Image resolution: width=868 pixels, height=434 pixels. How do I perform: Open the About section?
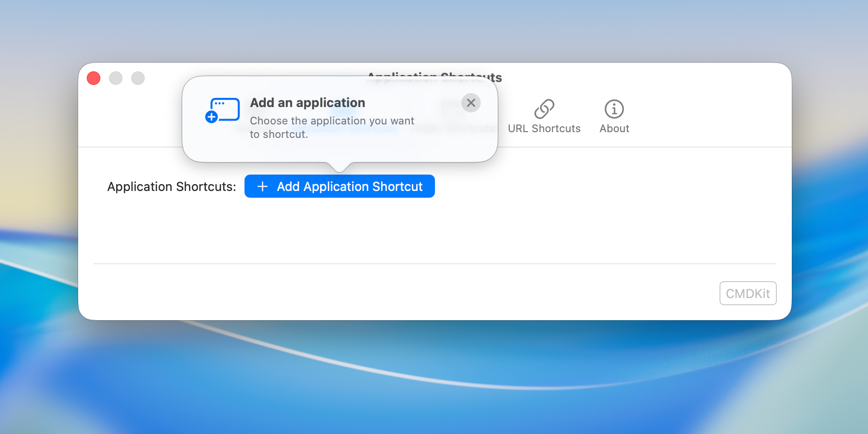(x=613, y=116)
